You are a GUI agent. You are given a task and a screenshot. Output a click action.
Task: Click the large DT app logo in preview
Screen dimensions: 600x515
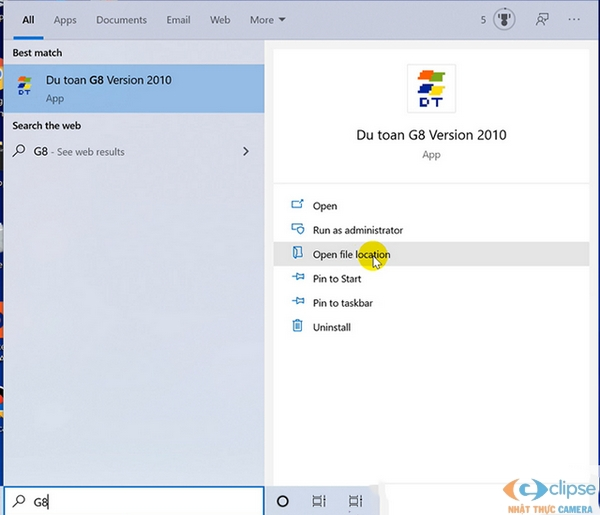(x=431, y=88)
